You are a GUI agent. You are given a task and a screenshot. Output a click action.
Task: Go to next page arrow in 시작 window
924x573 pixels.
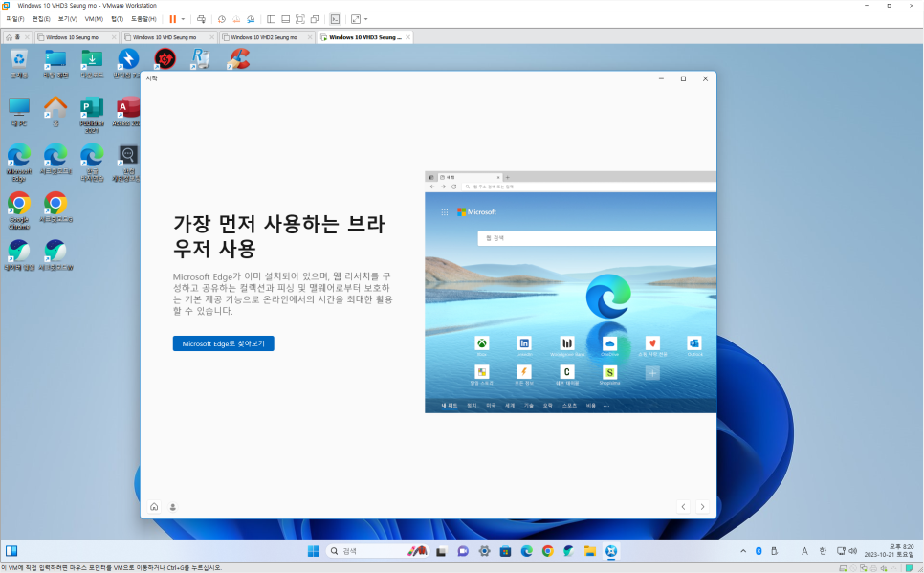[702, 507]
